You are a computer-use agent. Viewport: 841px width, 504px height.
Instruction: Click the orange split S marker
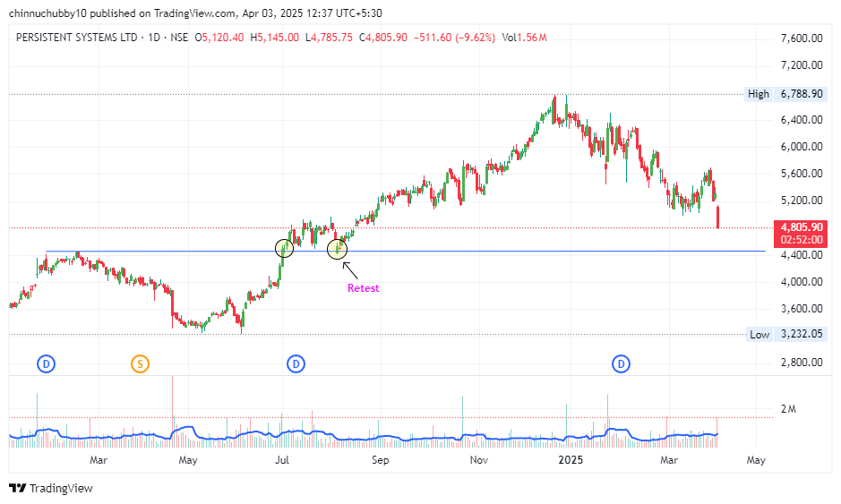click(x=140, y=364)
